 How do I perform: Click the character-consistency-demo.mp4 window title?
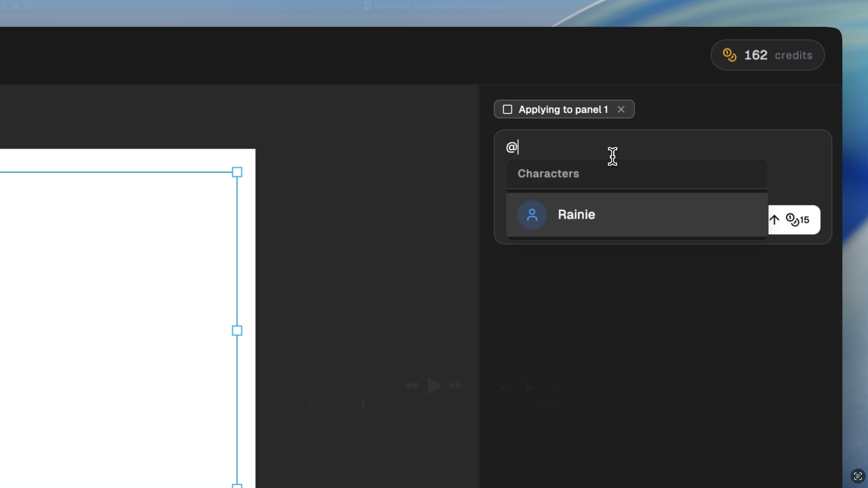click(438, 6)
